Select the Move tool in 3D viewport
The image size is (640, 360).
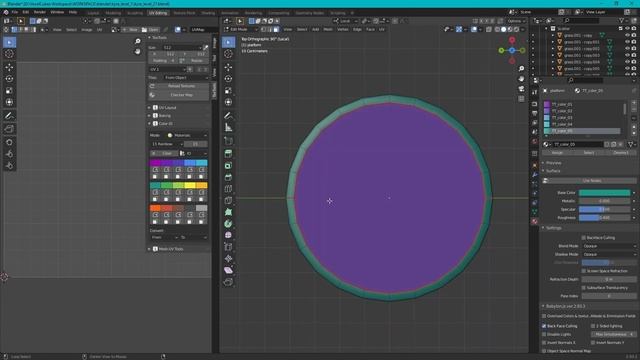pyautogui.click(x=229, y=67)
